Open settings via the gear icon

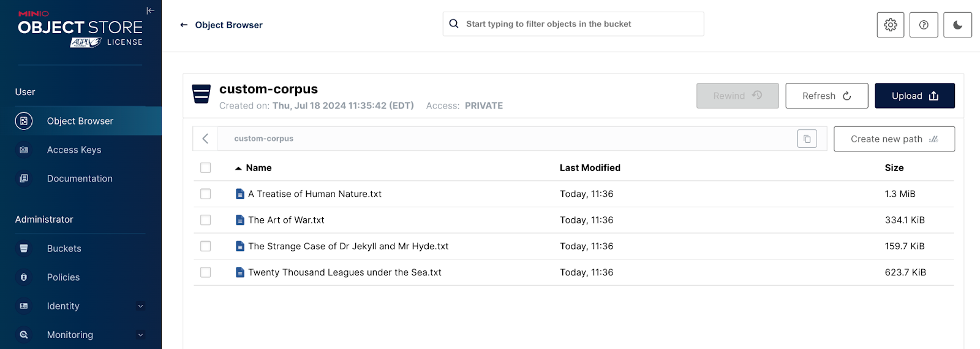tap(890, 25)
